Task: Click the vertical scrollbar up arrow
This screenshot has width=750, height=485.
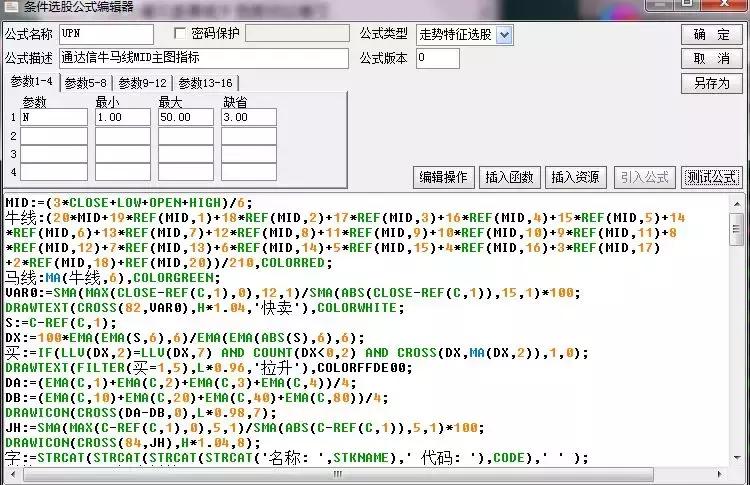Action: [x=737, y=204]
